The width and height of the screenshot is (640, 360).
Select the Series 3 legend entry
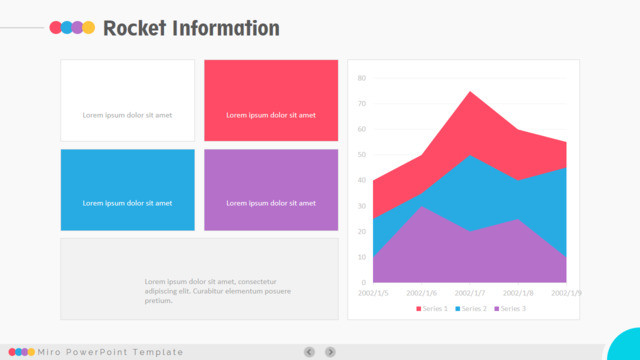tap(510, 309)
